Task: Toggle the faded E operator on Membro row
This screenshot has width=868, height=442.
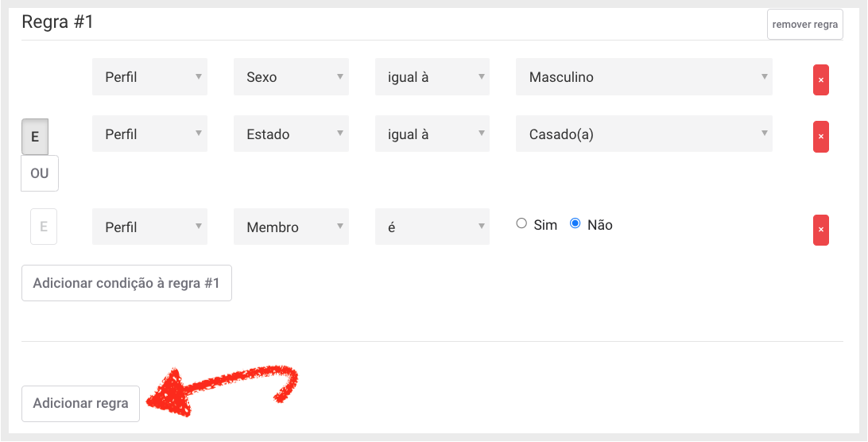Action: [44, 227]
